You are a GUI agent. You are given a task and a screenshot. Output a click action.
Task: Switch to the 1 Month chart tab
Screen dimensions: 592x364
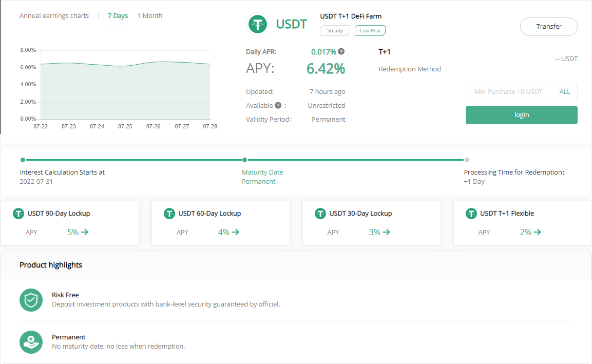click(149, 16)
